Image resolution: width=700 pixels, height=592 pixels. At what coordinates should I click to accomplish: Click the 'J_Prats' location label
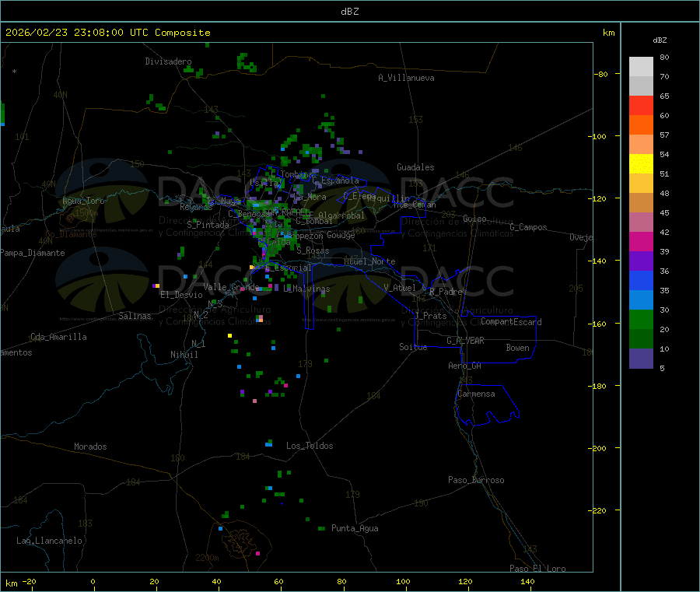click(431, 316)
